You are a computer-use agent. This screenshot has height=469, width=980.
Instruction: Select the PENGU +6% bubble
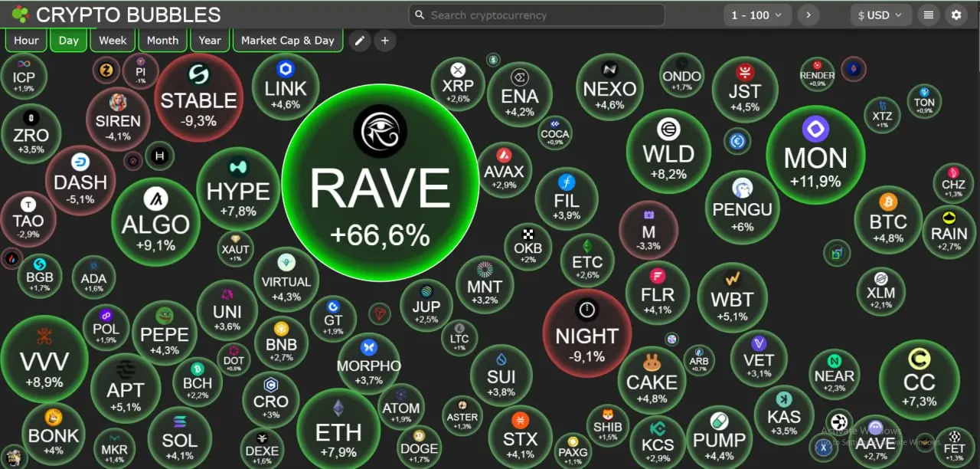click(742, 207)
